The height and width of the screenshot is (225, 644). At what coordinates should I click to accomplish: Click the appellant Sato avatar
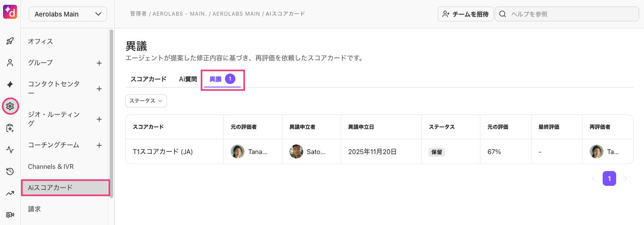point(296,151)
